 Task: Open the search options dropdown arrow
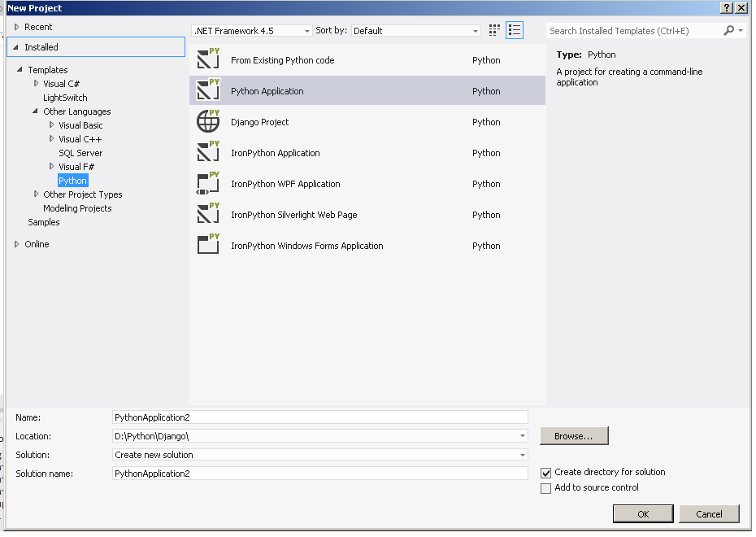741,30
